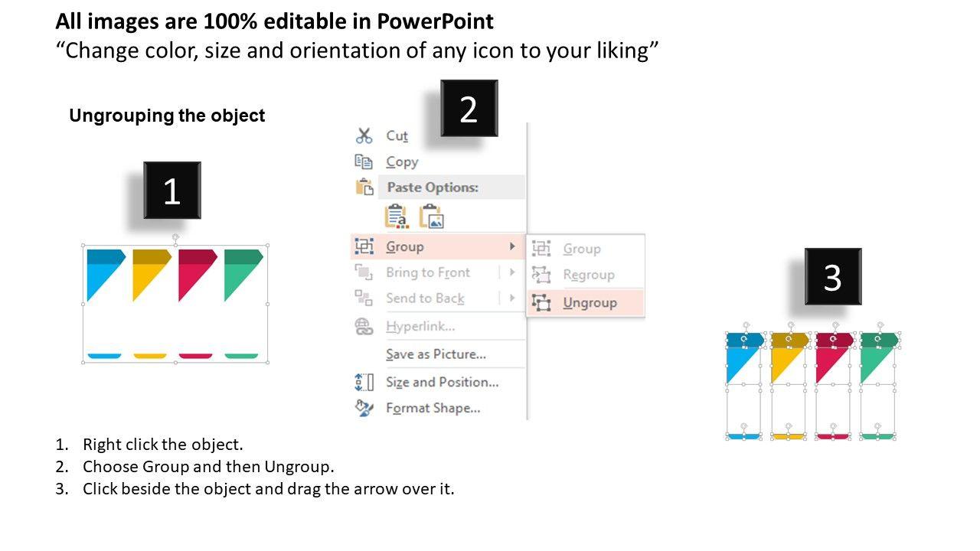
Task: Select Save as Picture menu entry
Action: click(436, 354)
